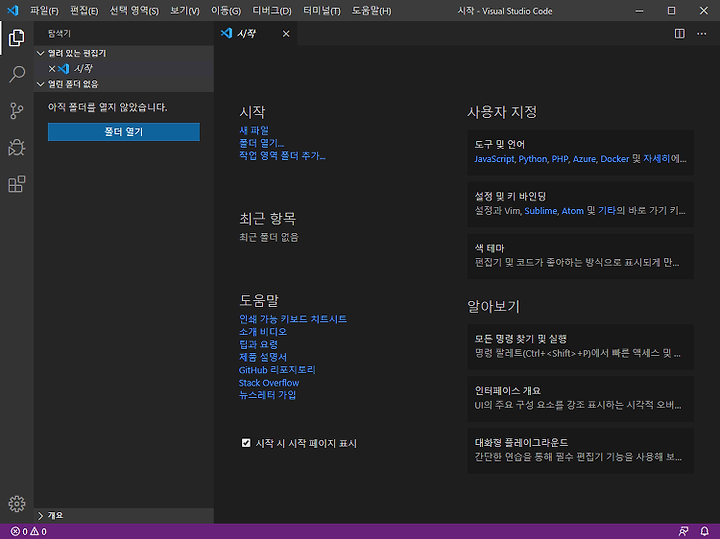Click the Atom keybinding link
Image resolution: width=720 pixels, height=539 pixels.
click(x=573, y=211)
